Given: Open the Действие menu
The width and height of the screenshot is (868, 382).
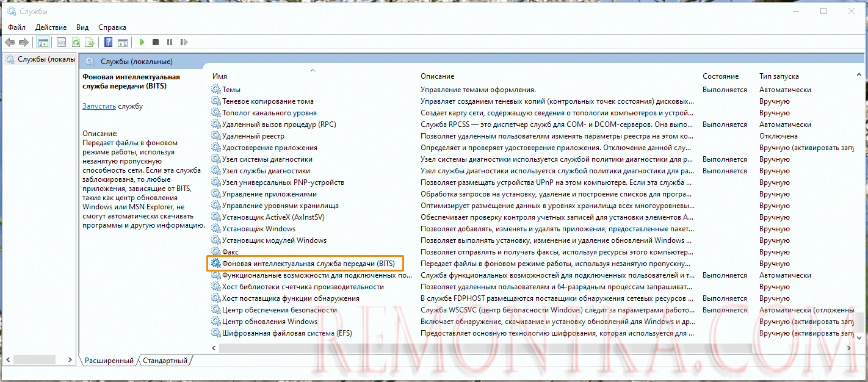Looking at the screenshot, I should click(51, 27).
